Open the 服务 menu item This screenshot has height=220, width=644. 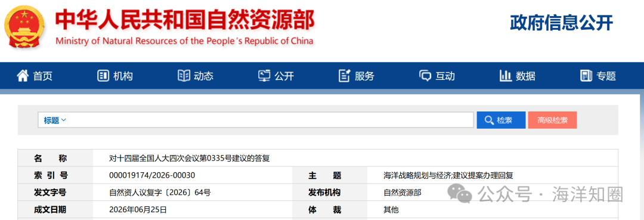364,76
